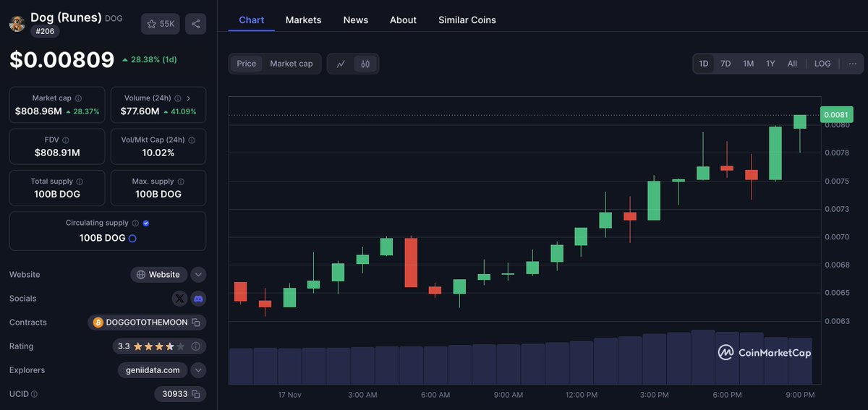This screenshot has width=868, height=410.
Task: Open Circulating supply info icon
Action: [135, 223]
